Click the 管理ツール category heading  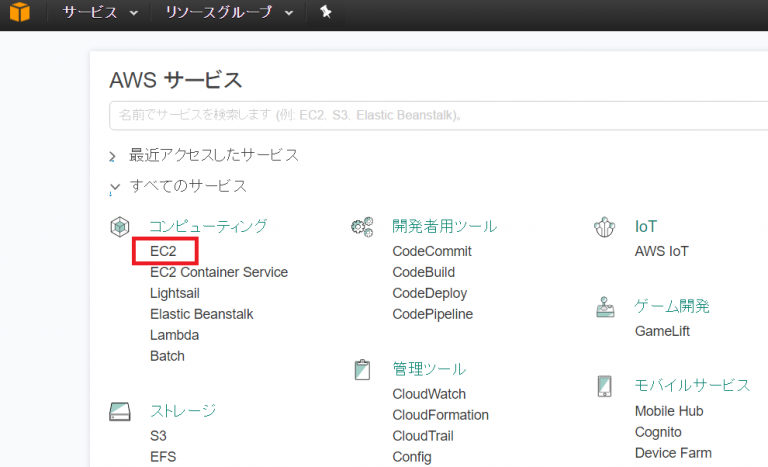[429, 369]
